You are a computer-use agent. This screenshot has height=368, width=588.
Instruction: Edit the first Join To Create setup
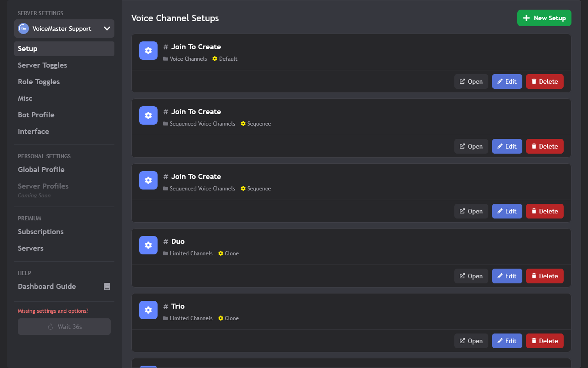point(507,81)
